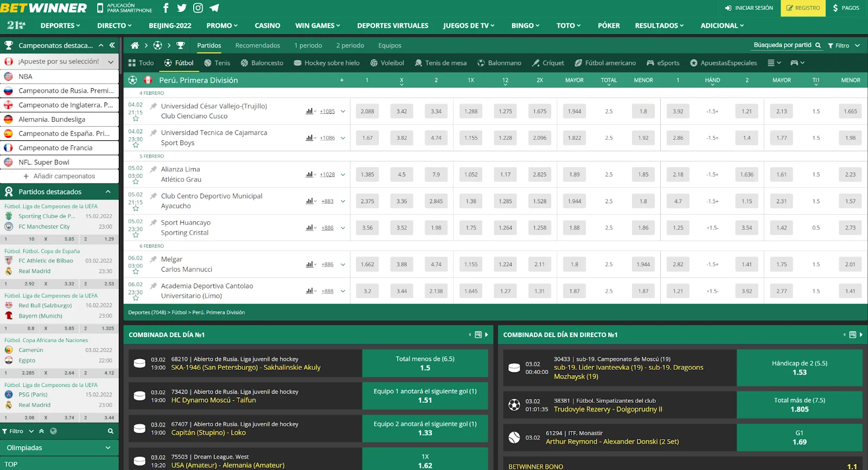Click Fútbol in the breadcrumb path
The width and height of the screenshot is (868, 470).
179,313
